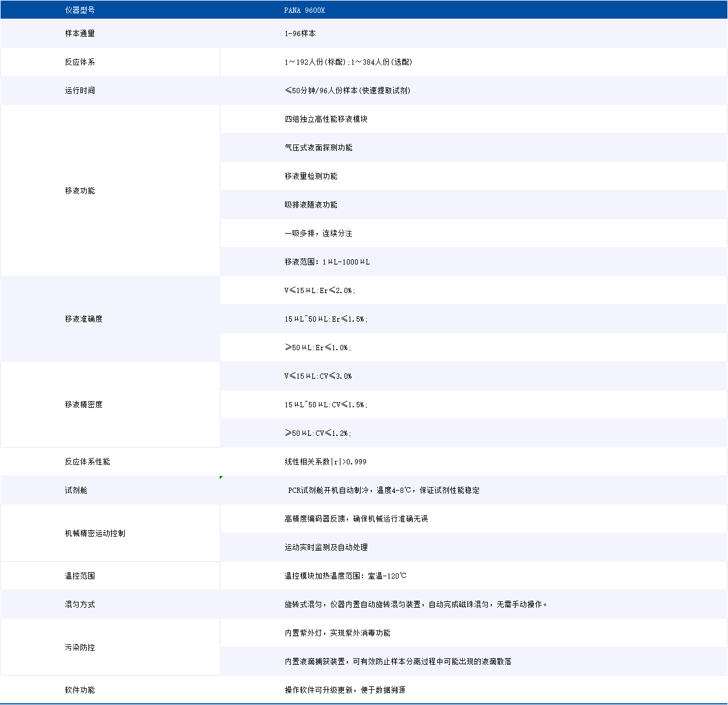Image resolution: width=728 pixels, height=705 pixels.
Task: Click the green comment marker above 试剂舱 row
Action: [221, 477]
